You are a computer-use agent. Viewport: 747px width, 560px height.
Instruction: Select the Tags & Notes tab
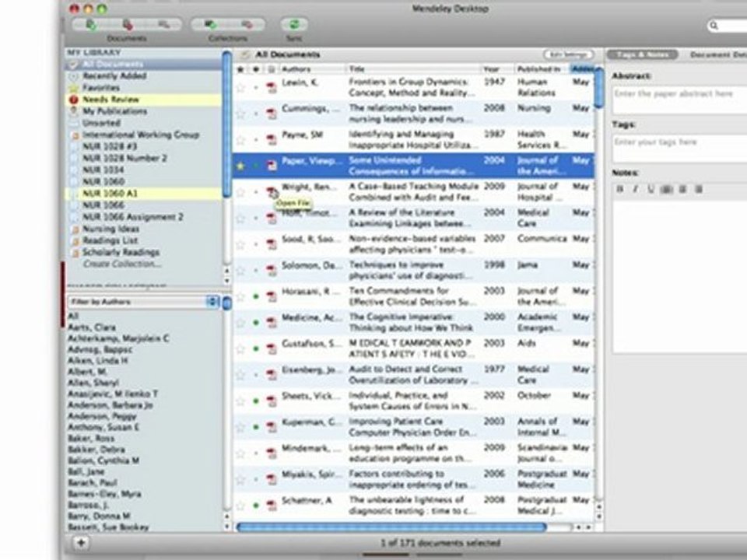642,54
